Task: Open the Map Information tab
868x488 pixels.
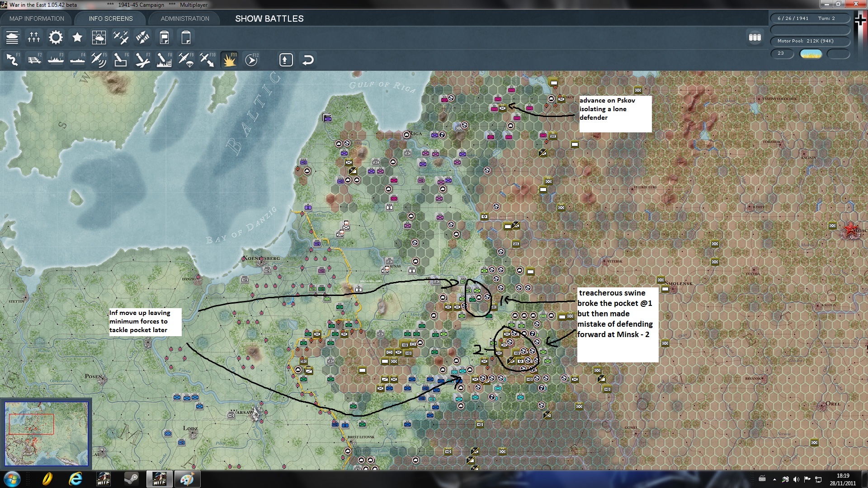Action: [37, 19]
